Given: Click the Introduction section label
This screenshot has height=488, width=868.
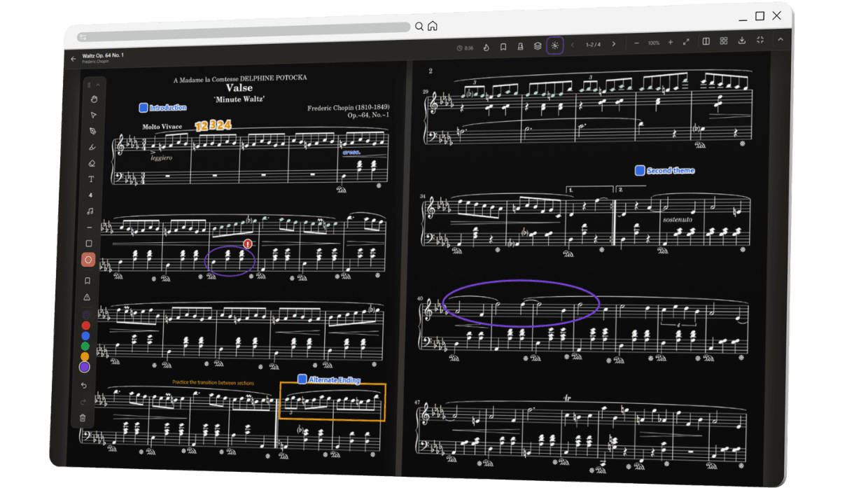Looking at the screenshot, I should [163, 108].
